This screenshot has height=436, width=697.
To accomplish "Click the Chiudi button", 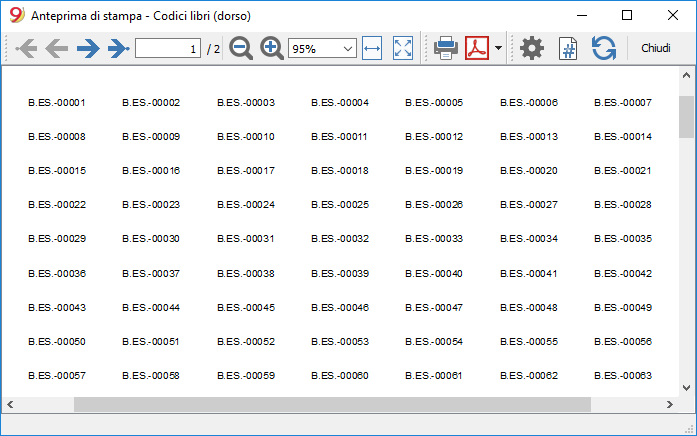I will 656,48.
